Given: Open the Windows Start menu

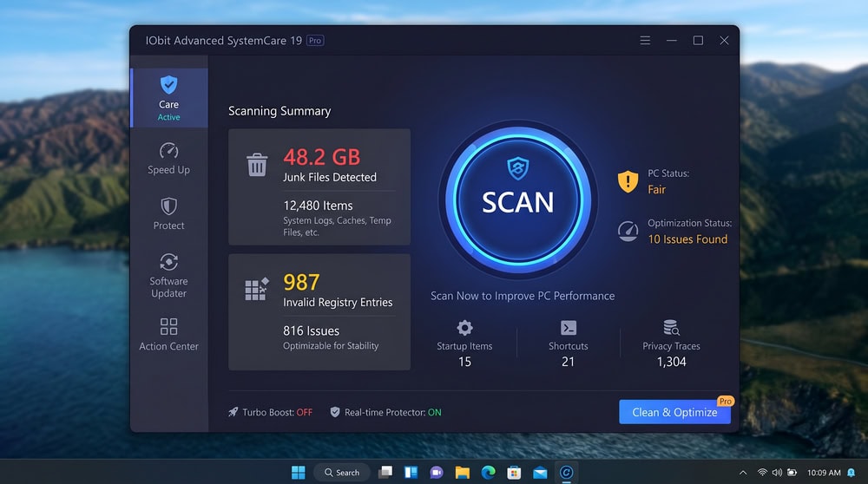Looking at the screenshot, I should 299,473.
